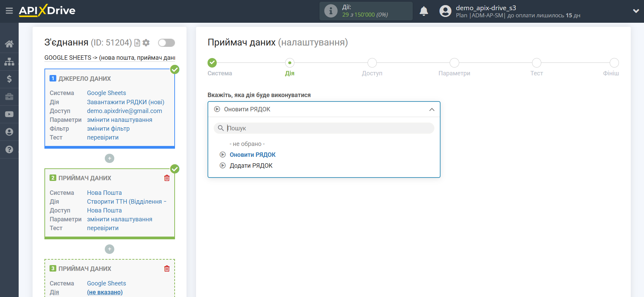Open notifications bell icon
This screenshot has height=297, width=644.
pyautogui.click(x=424, y=11)
